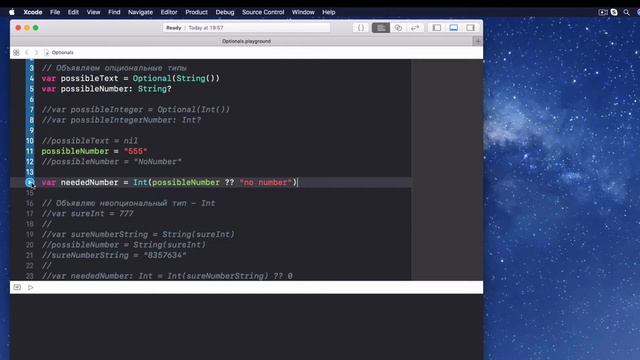Click the commented "NoNumber" line 12

click(x=111, y=162)
